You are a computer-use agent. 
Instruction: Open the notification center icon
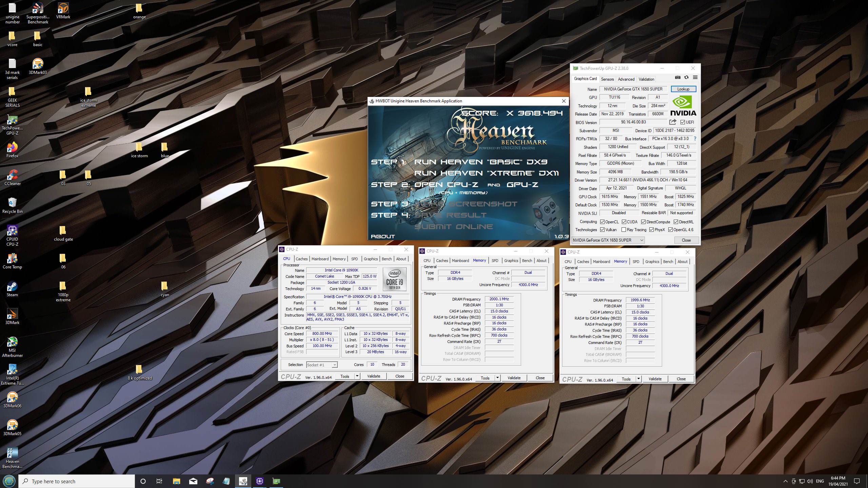[857, 481]
